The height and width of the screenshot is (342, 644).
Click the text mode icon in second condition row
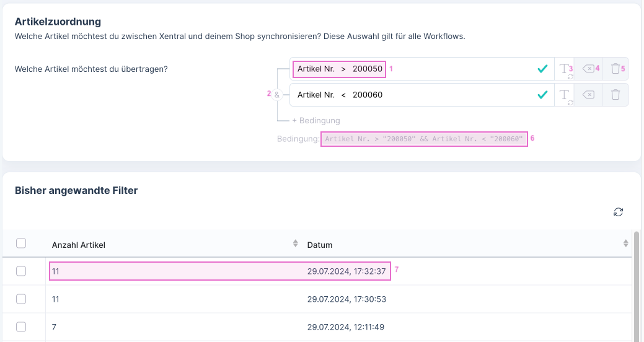click(x=564, y=95)
